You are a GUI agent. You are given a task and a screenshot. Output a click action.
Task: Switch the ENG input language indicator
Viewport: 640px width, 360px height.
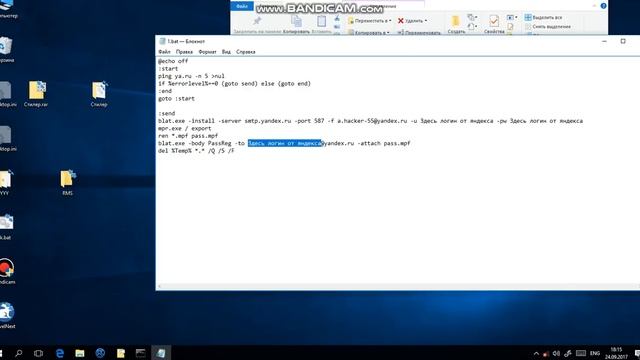(x=595, y=353)
